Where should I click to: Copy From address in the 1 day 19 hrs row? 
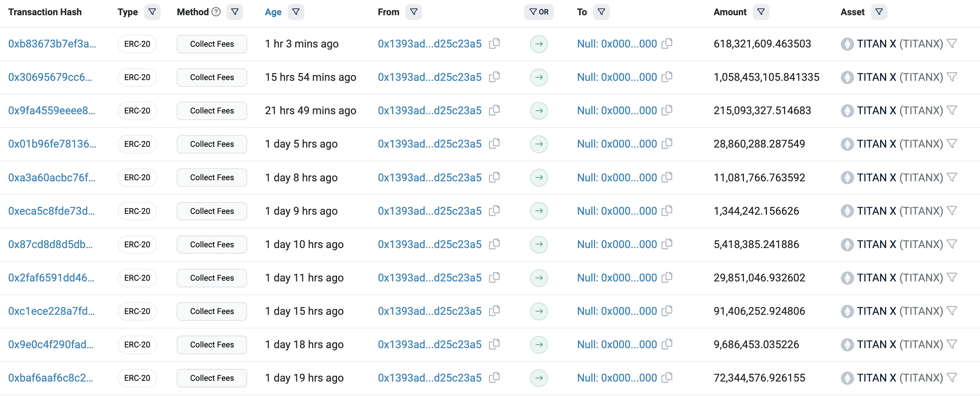click(x=494, y=378)
